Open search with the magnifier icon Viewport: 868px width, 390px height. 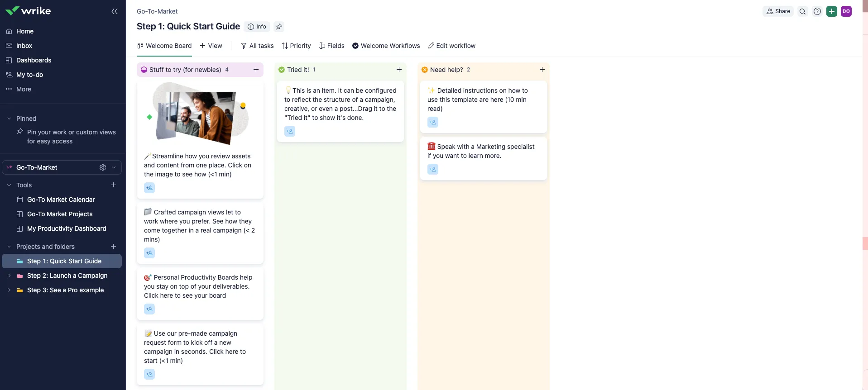(x=802, y=11)
